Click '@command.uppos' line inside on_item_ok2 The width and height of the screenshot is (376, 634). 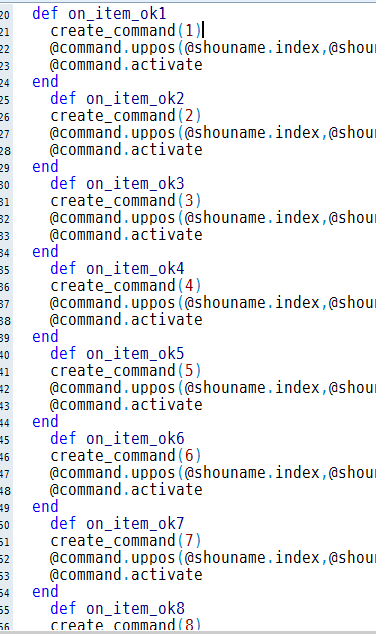coord(213,133)
